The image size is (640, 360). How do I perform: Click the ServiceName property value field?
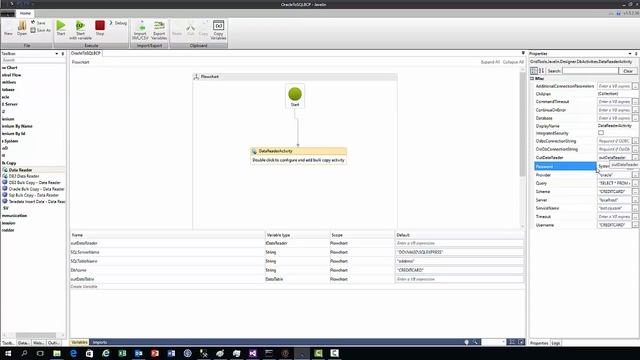coord(614,208)
